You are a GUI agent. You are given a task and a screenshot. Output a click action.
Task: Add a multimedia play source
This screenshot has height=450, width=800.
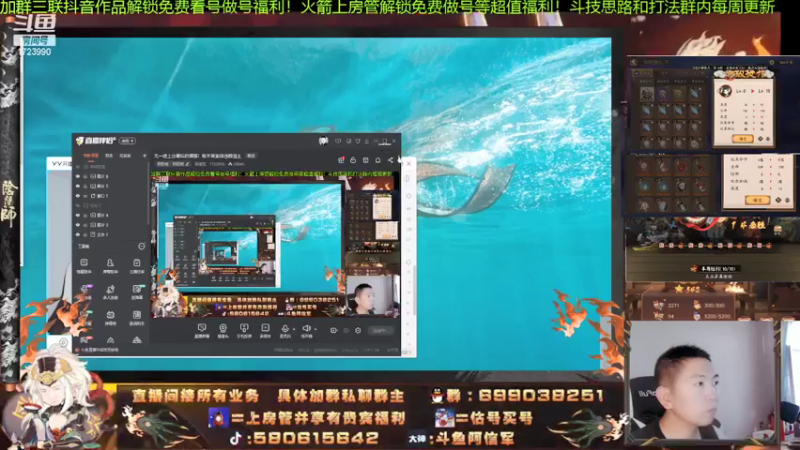click(x=265, y=331)
